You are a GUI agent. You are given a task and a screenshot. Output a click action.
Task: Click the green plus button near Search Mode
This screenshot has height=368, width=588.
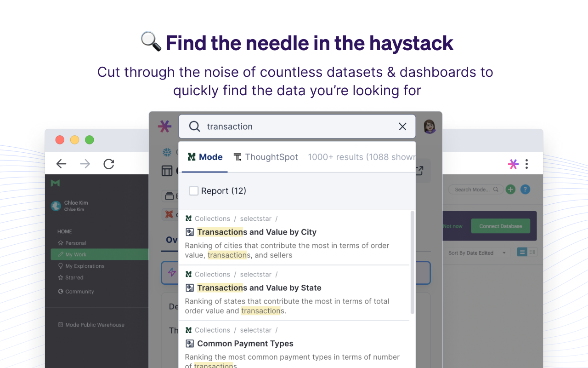click(x=510, y=189)
